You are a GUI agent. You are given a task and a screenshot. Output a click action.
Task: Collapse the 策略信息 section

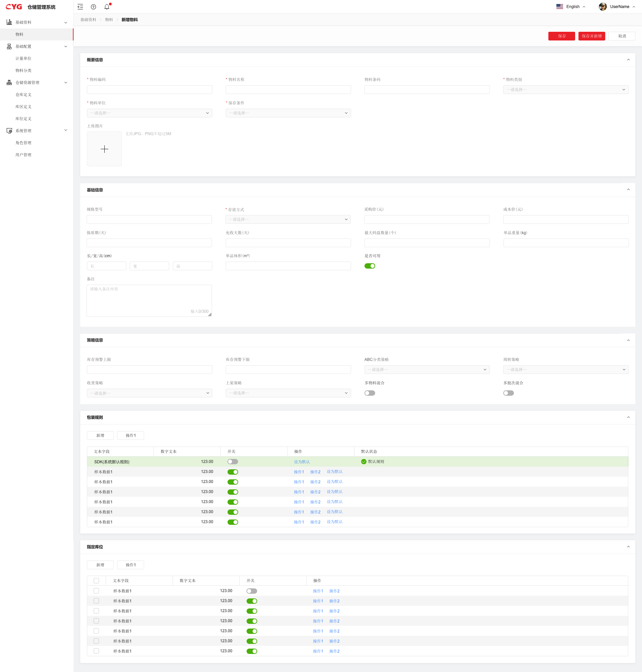(628, 340)
